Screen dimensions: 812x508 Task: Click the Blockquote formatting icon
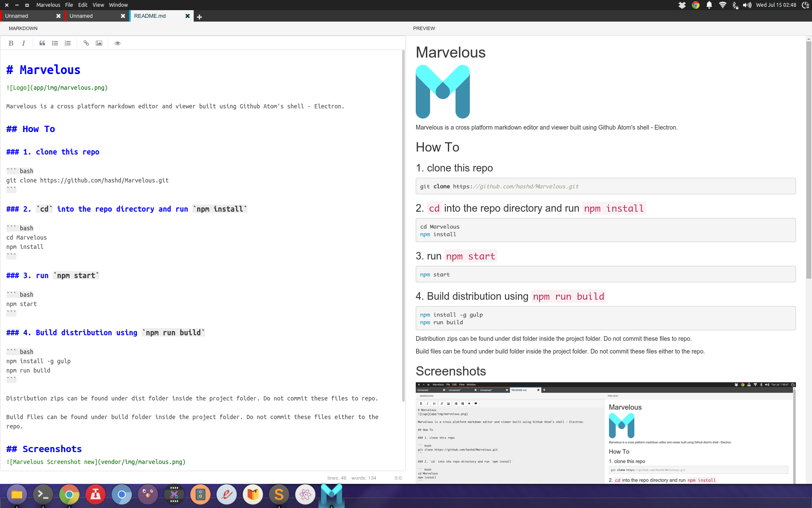41,43
